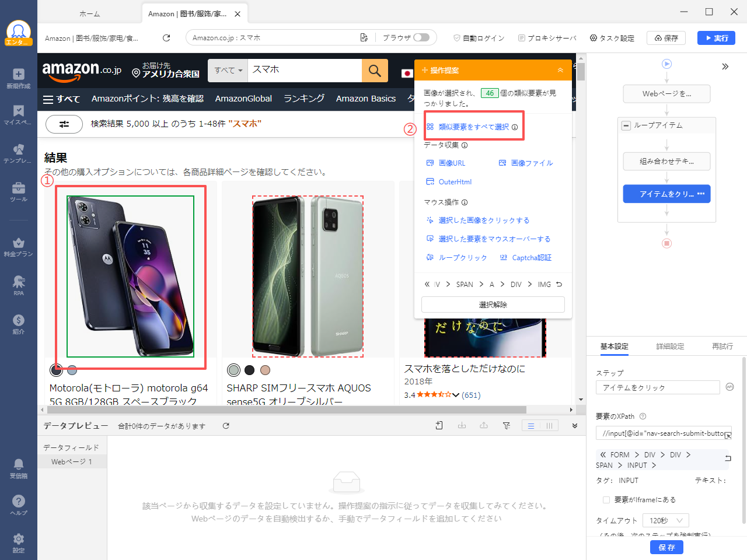Click the export icon in data preview toolbar
Image resolution: width=747 pixels, height=560 pixels.
coord(483,425)
